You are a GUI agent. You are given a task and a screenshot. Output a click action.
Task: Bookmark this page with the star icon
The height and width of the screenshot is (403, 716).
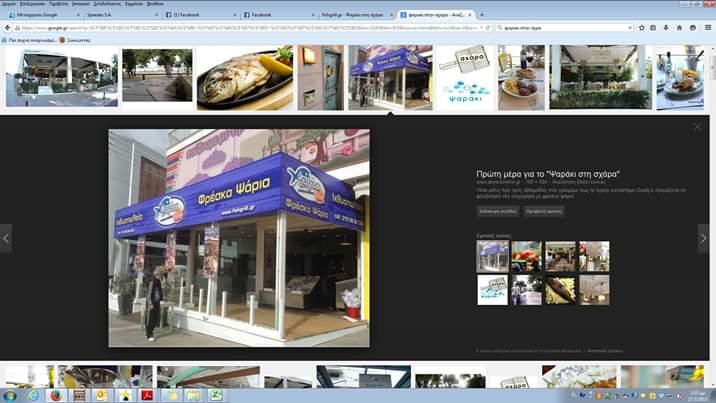pyautogui.click(x=642, y=28)
